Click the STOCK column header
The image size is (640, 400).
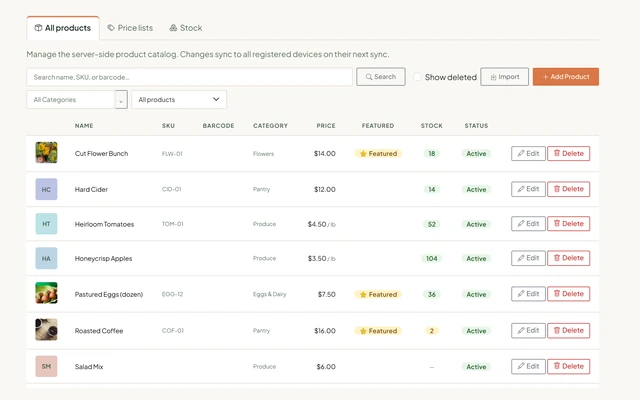pos(432,126)
